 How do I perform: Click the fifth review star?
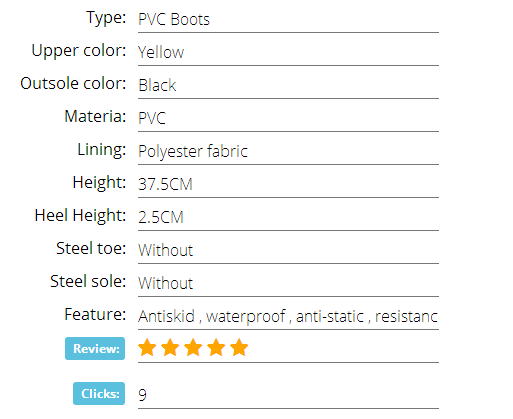239,347
